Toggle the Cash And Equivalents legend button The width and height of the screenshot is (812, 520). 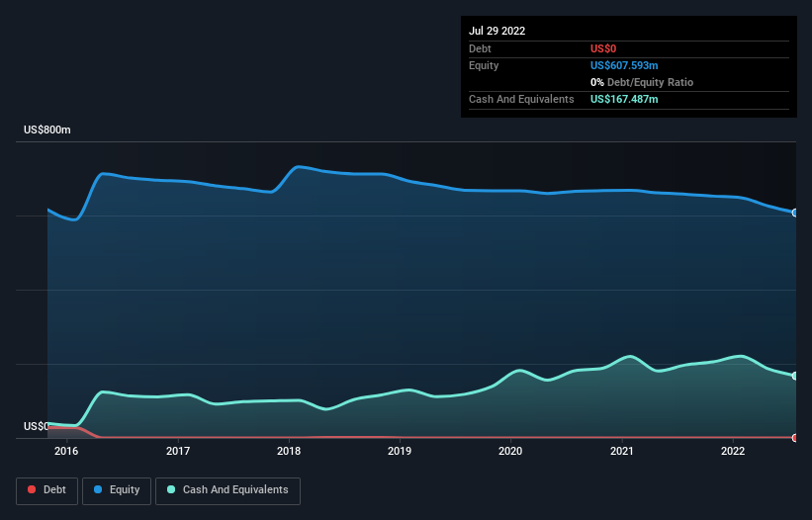tap(227, 490)
